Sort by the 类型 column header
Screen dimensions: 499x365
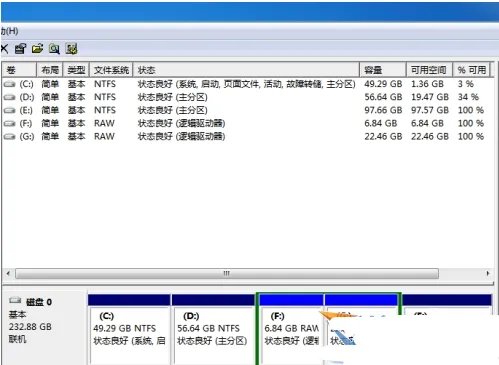click(x=76, y=70)
